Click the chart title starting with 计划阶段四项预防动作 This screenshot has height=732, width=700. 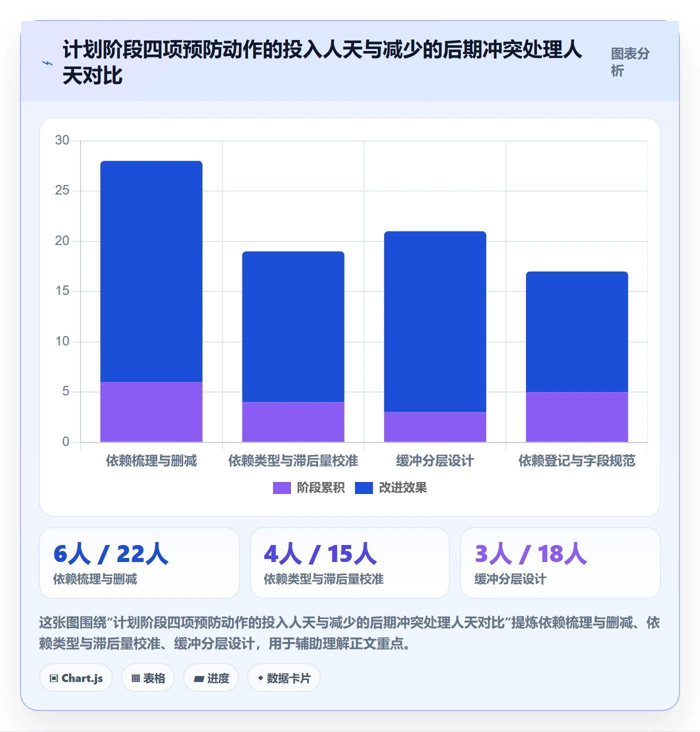tap(322, 62)
